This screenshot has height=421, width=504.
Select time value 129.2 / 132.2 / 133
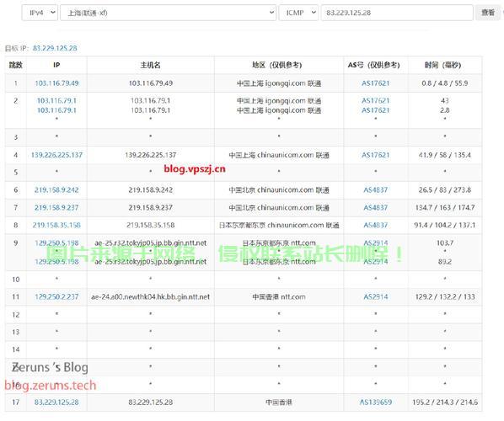pos(445,296)
